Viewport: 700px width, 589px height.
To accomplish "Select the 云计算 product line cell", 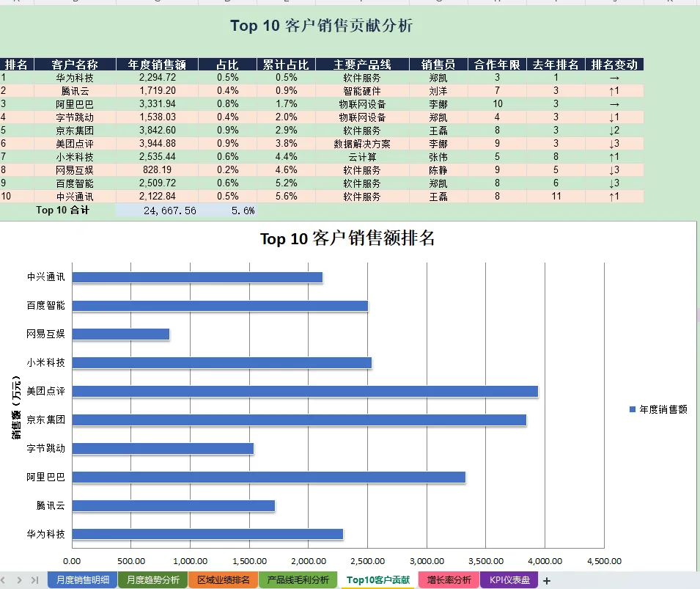I will pyautogui.click(x=363, y=157).
